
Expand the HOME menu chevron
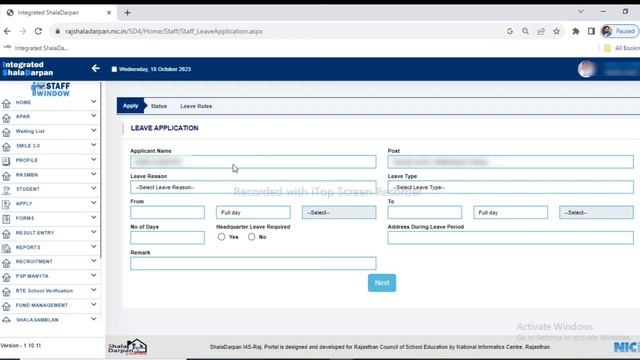93,102
